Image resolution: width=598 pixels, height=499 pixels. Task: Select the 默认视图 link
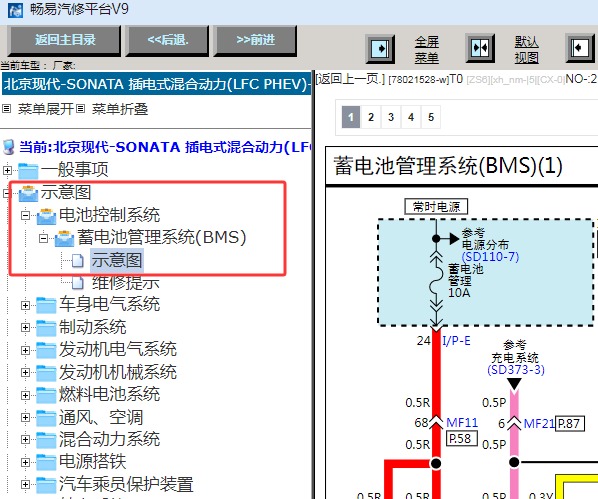tap(526, 50)
